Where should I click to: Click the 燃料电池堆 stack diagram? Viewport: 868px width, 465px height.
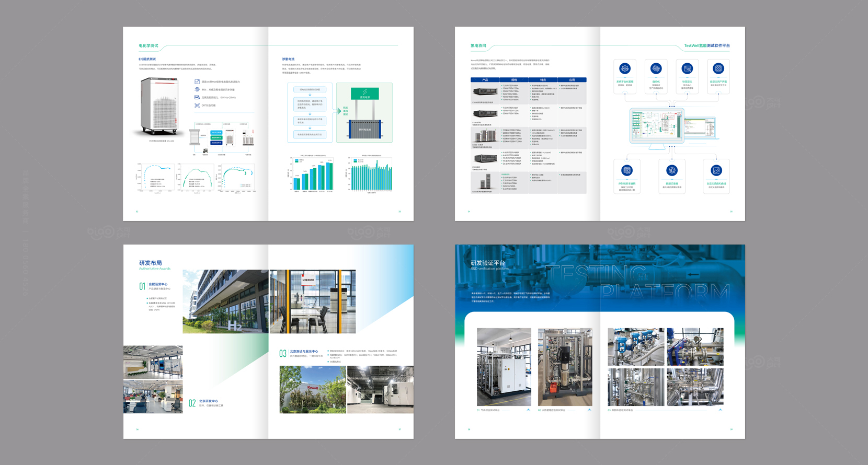[365, 129]
